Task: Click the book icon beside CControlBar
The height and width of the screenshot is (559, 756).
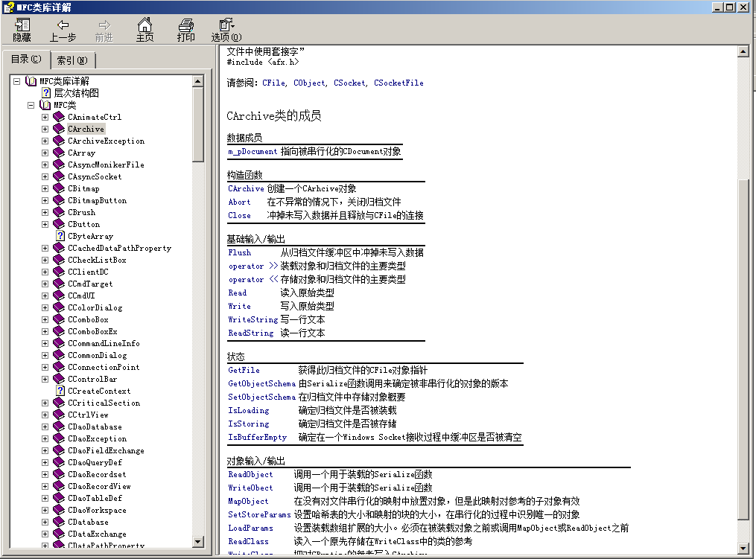Action: 59,379
